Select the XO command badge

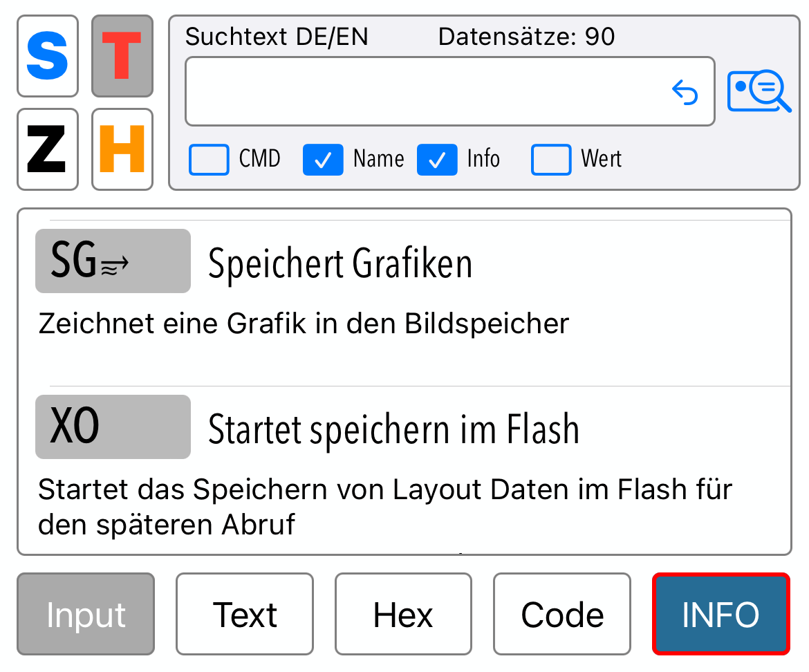[x=113, y=427]
